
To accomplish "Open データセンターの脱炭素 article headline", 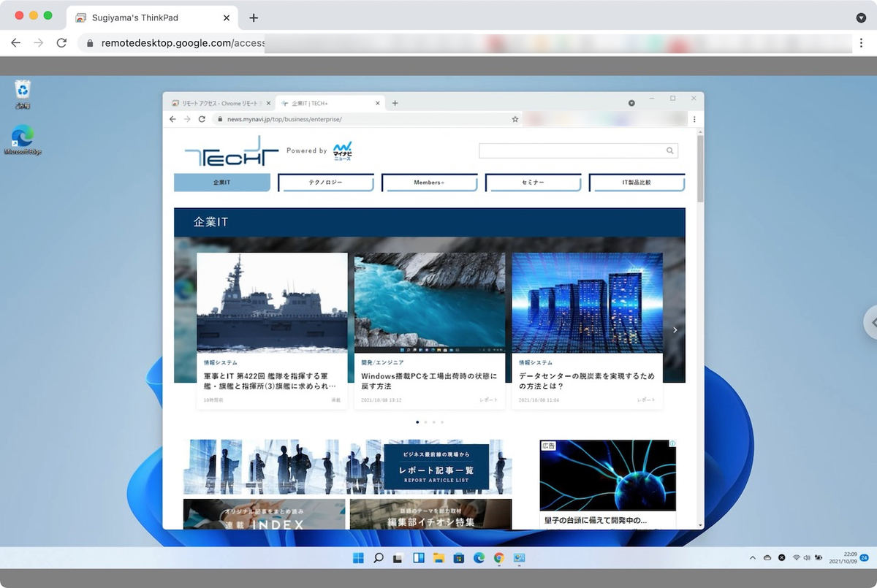I will [x=587, y=381].
